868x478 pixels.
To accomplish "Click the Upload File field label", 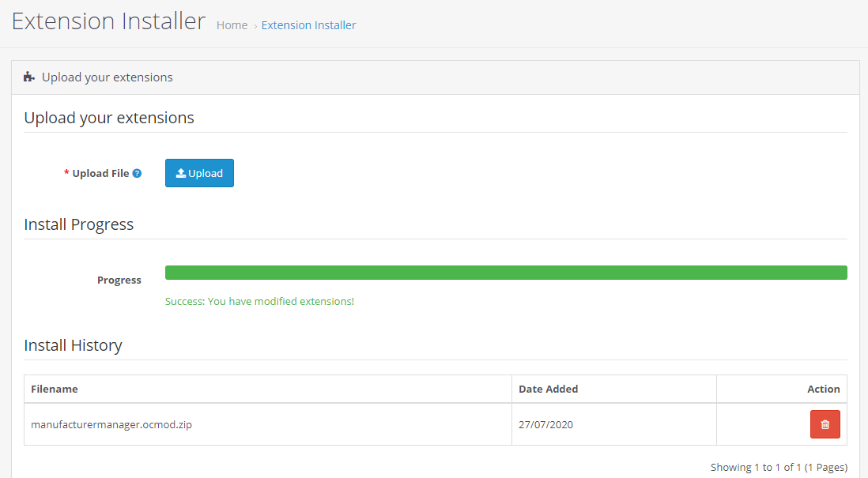I will pyautogui.click(x=100, y=173).
